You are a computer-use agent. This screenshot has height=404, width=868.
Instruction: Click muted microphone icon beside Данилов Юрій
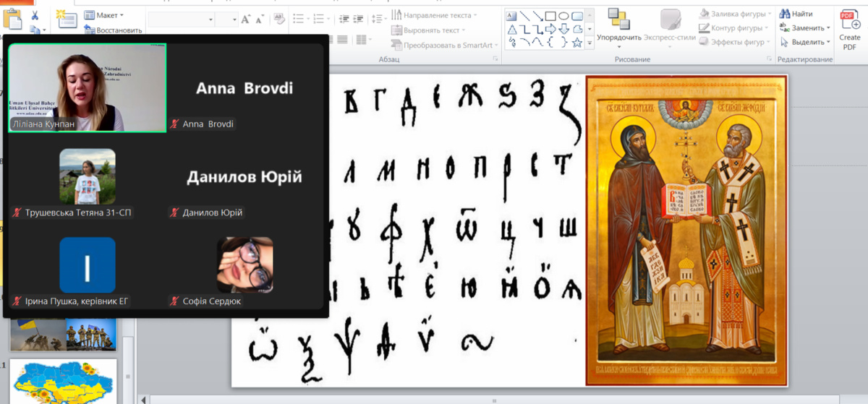174,212
